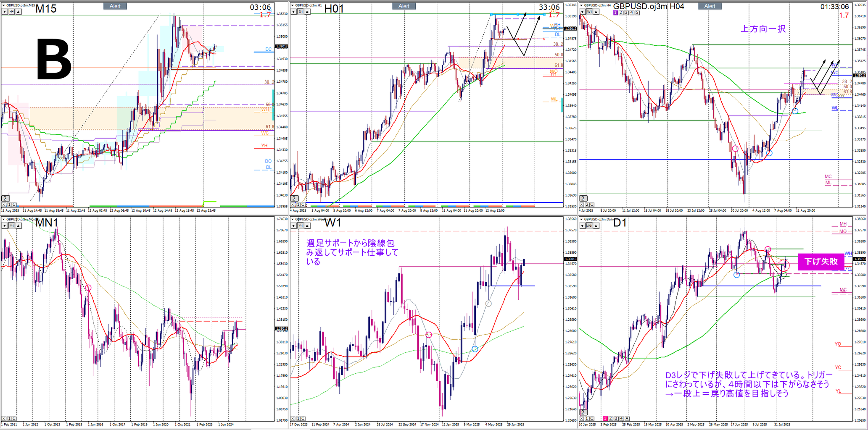Toggle preset 1 on the H04 chart top
The width and height of the screenshot is (868, 430).
coord(615,13)
